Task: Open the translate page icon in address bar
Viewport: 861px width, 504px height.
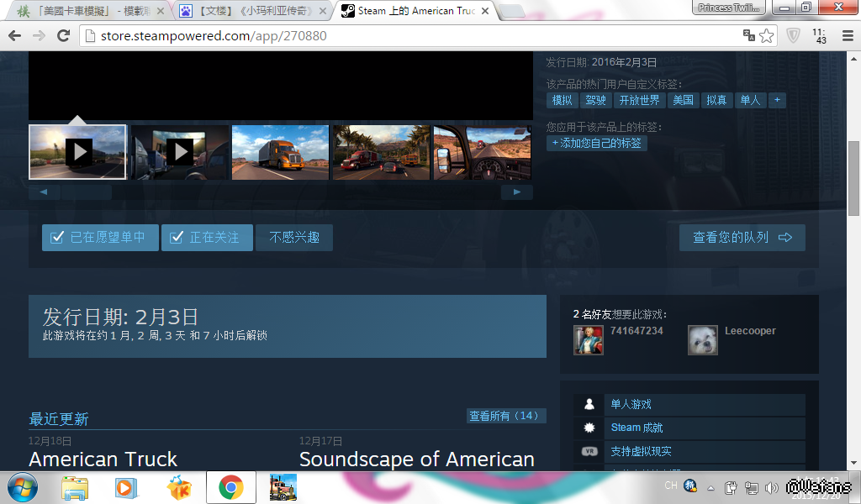Action: (749, 35)
